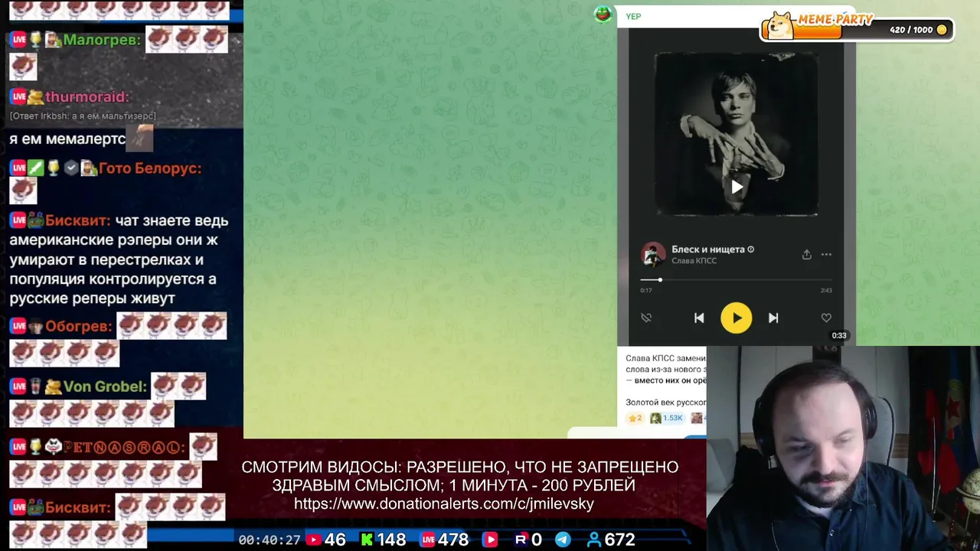The image size is (980, 551).
Task: Click the track title Блеск и нищета
Action: pos(708,249)
